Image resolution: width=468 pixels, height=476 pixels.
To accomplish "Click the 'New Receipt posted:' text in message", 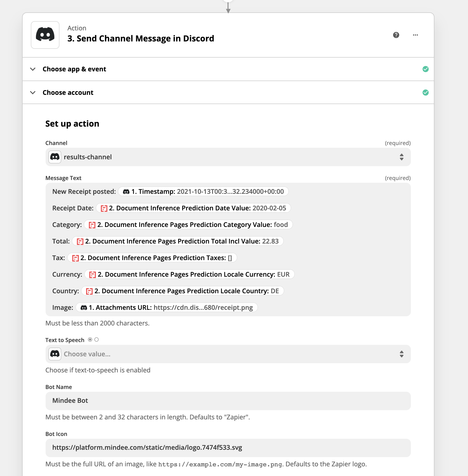I will [x=84, y=191].
